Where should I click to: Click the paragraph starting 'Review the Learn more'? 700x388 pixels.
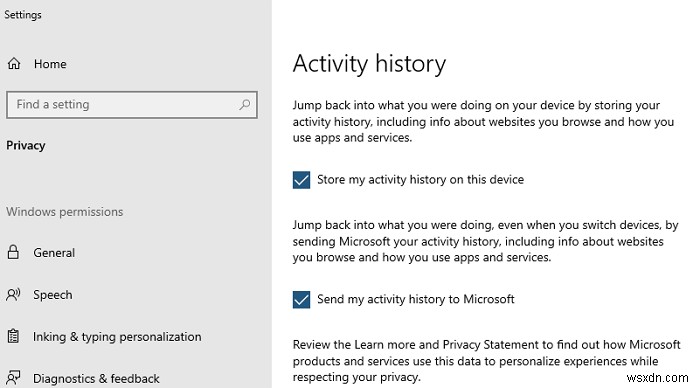pos(487,361)
